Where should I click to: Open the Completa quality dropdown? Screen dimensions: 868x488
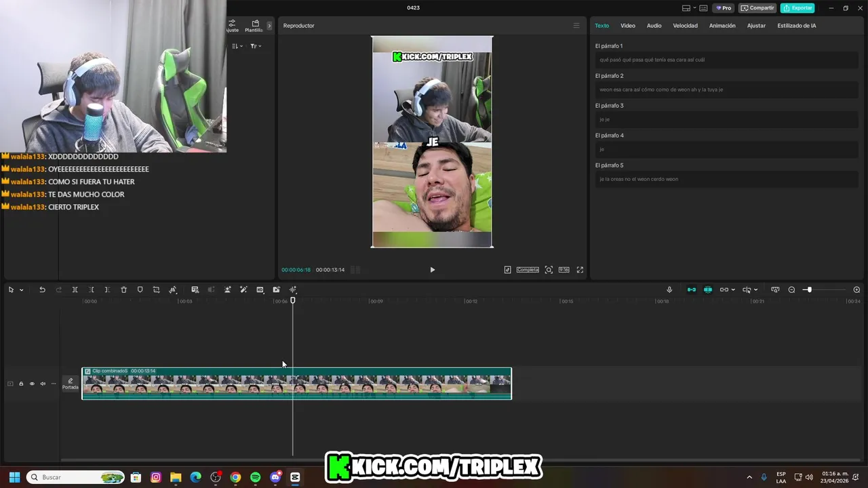(x=528, y=270)
